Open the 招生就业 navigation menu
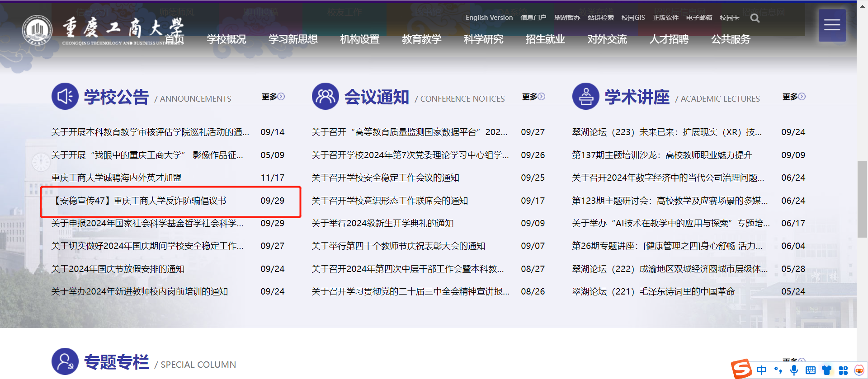Viewport: 868px width, 379px height. click(x=545, y=39)
